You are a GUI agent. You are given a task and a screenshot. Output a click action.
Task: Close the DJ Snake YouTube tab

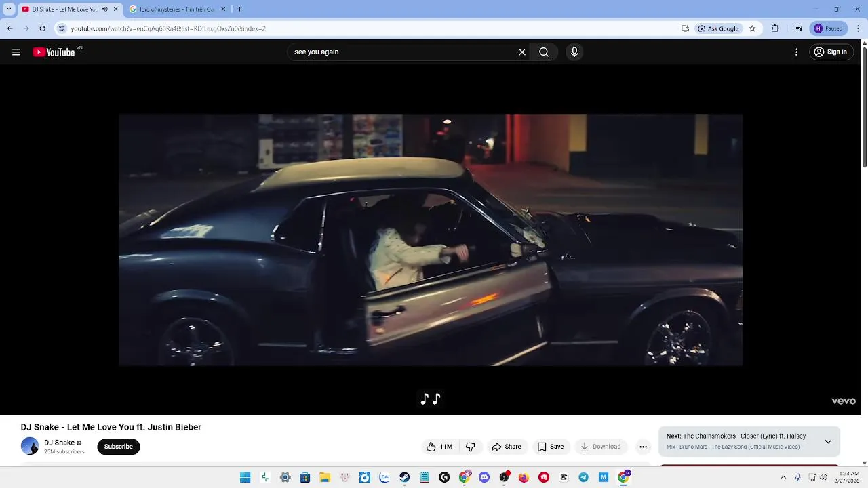115,9
